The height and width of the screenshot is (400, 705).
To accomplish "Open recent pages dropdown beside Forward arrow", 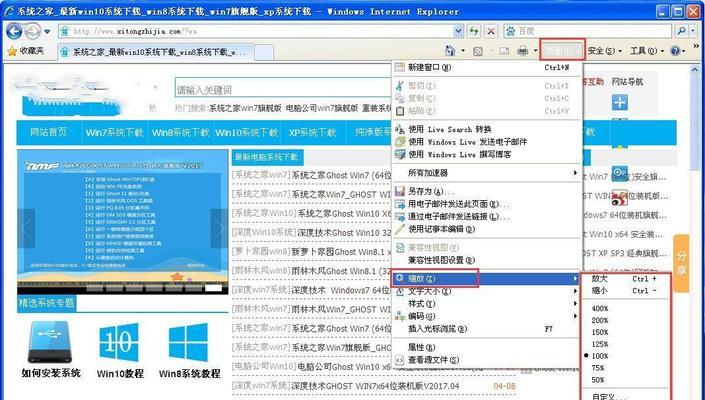I will (47, 32).
